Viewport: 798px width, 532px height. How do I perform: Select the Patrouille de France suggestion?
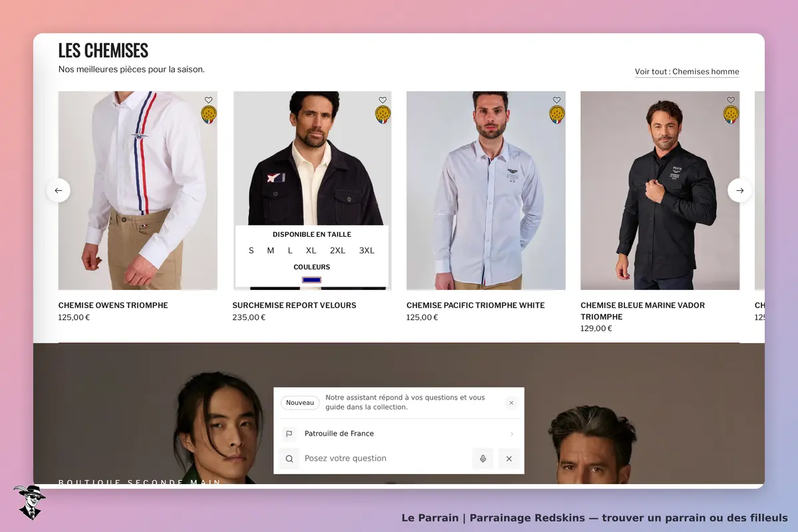click(399, 434)
